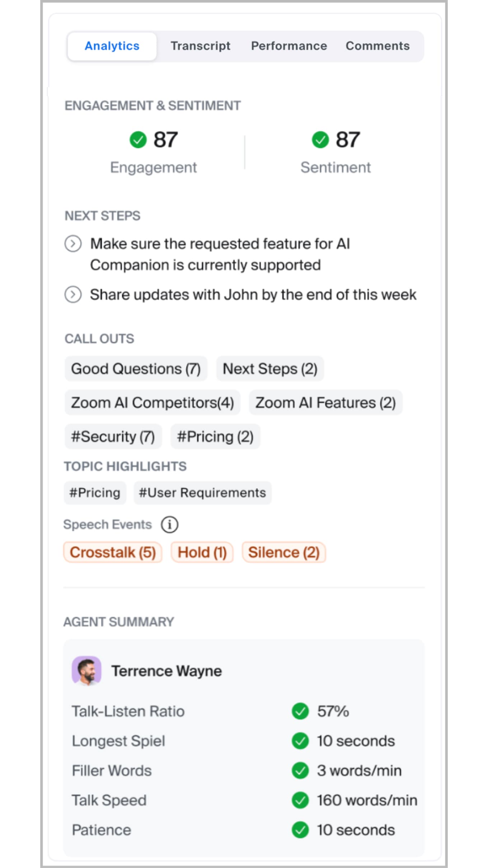Select the Crosstalk (5) speech event
Image resolution: width=488 pixels, height=868 pixels.
tap(113, 552)
